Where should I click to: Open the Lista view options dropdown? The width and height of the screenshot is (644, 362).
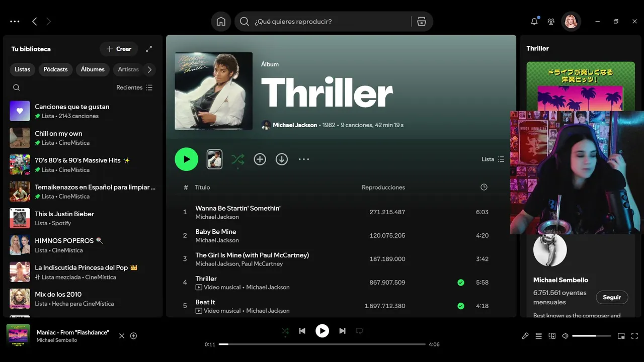493,159
